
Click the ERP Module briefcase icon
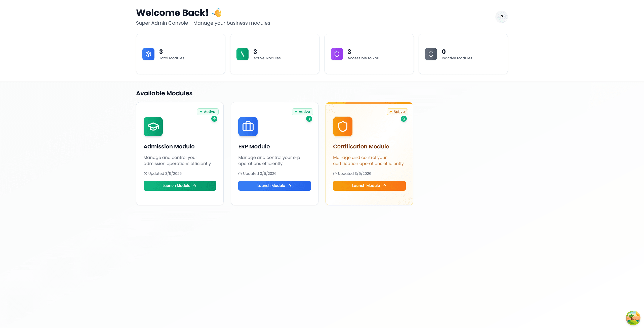[x=248, y=127]
